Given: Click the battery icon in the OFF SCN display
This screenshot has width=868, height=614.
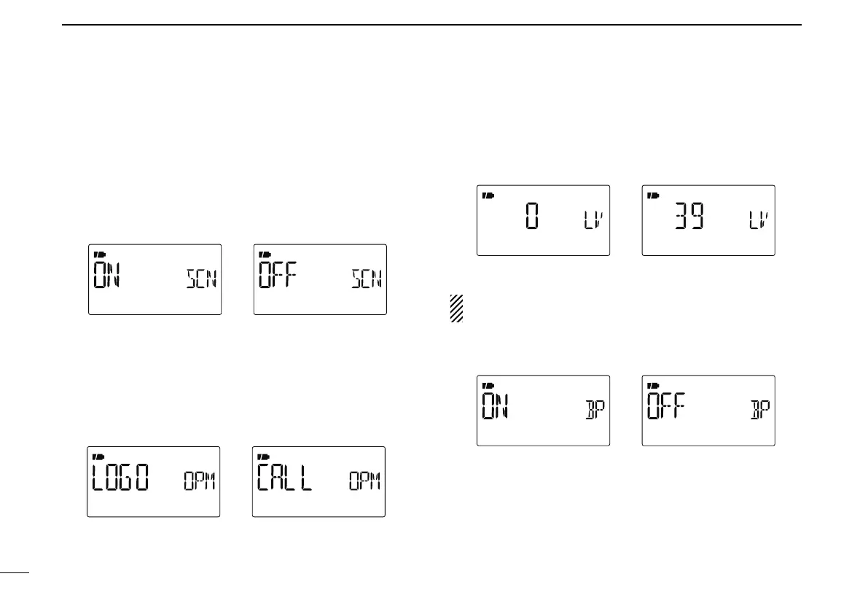Looking at the screenshot, I should [x=264, y=254].
